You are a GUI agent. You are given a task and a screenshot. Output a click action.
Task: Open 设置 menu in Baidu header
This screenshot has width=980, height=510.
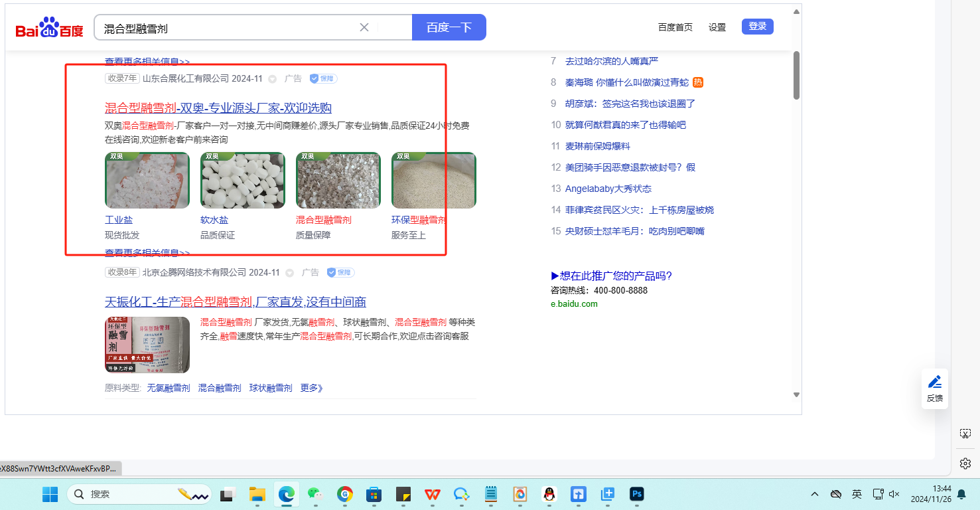click(x=717, y=27)
